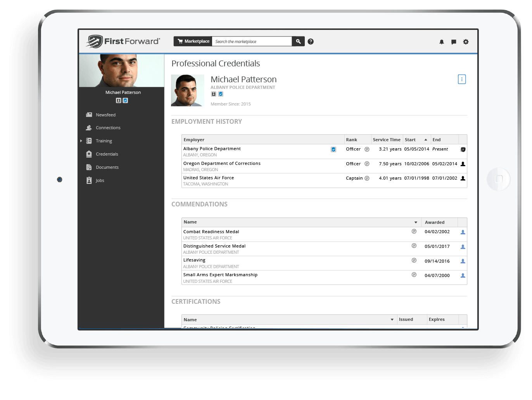Click the Albany Police row end shield icon

click(463, 149)
